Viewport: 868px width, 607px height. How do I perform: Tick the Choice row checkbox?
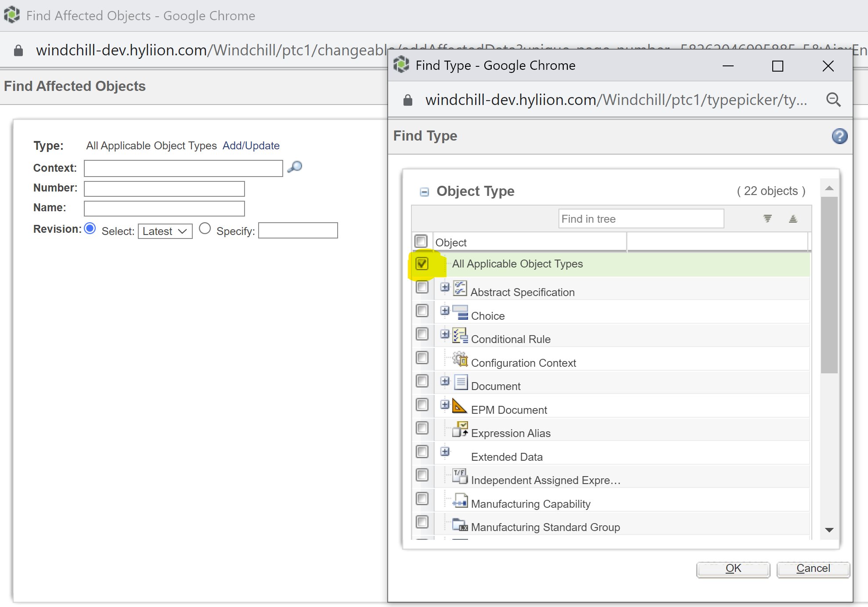coord(422,311)
